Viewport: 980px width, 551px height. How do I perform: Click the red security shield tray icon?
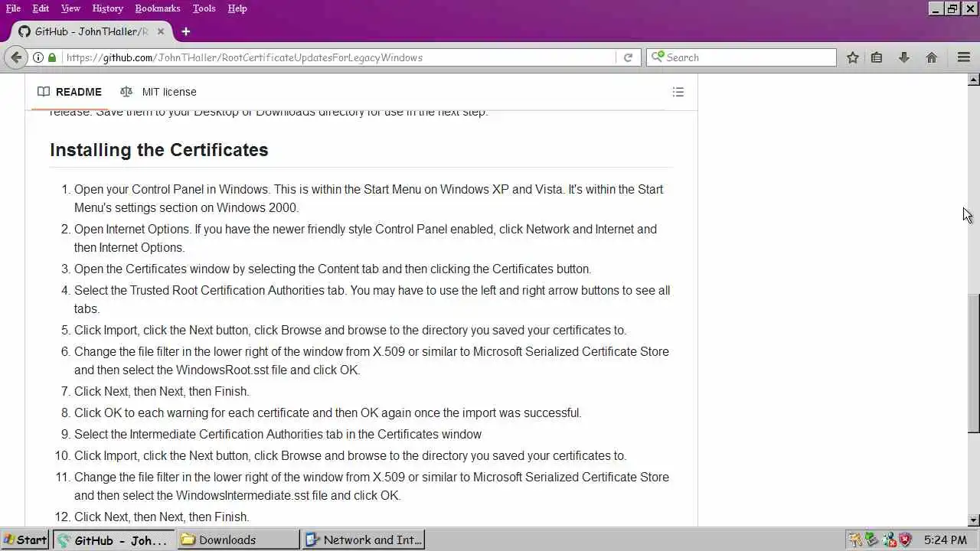tap(905, 540)
